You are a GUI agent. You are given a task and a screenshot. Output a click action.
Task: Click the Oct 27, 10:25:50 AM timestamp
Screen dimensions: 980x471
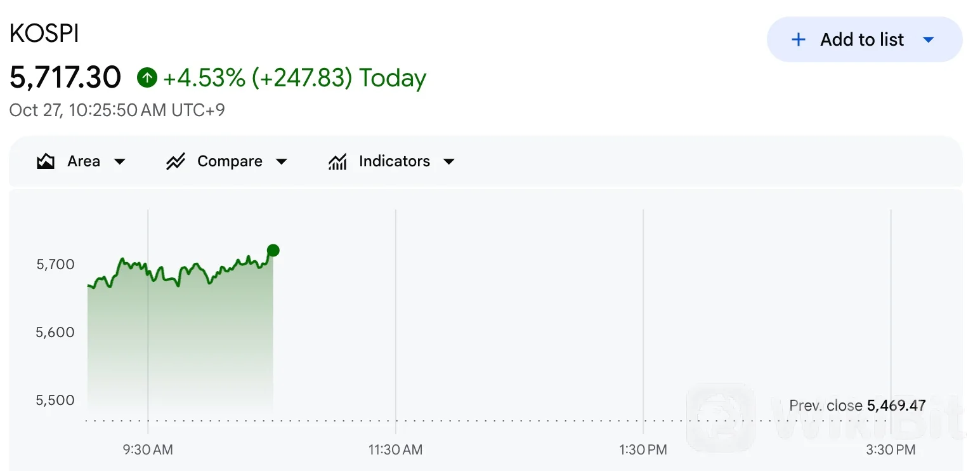[x=117, y=110]
